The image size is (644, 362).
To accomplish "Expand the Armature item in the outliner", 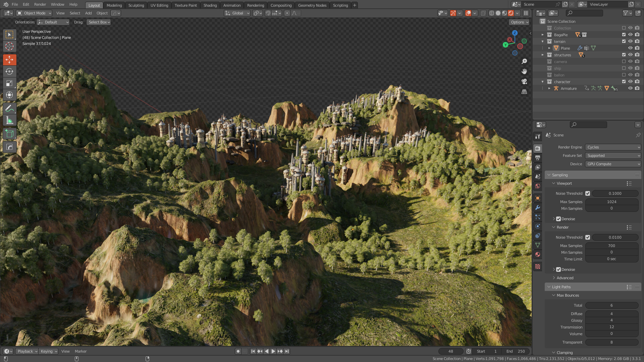I will (549, 88).
